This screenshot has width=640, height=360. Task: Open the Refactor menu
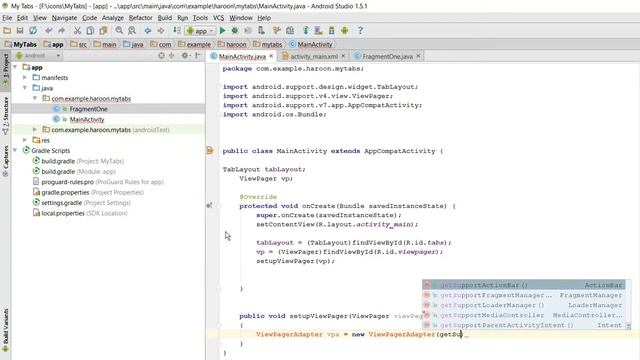[x=140, y=18]
